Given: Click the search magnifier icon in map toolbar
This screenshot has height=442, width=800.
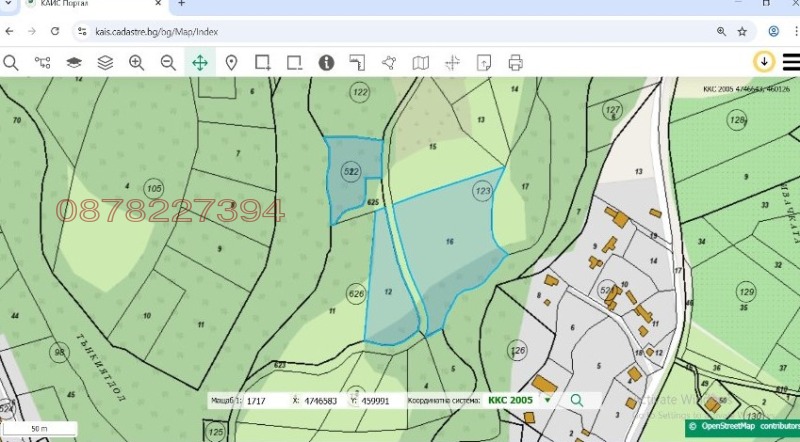Looking at the screenshot, I should 11,62.
